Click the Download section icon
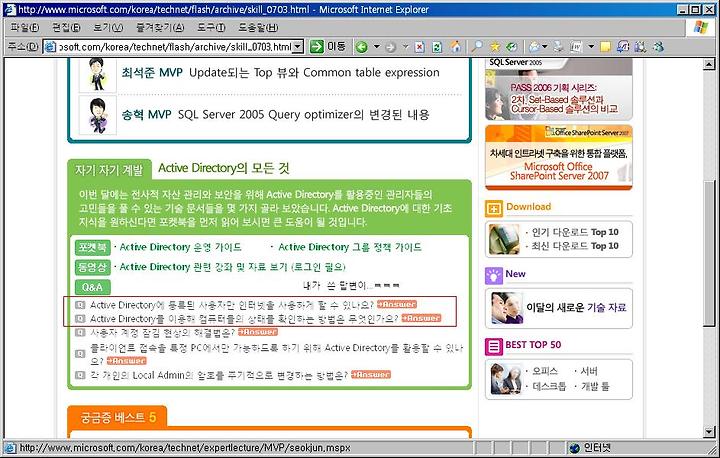 pyautogui.click(x=494, y=209)
